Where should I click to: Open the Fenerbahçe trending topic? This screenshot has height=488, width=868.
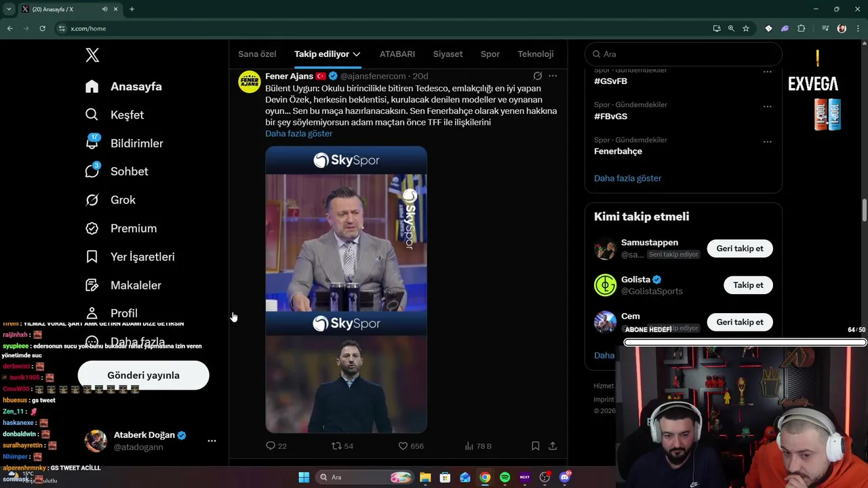click(618, 151)
